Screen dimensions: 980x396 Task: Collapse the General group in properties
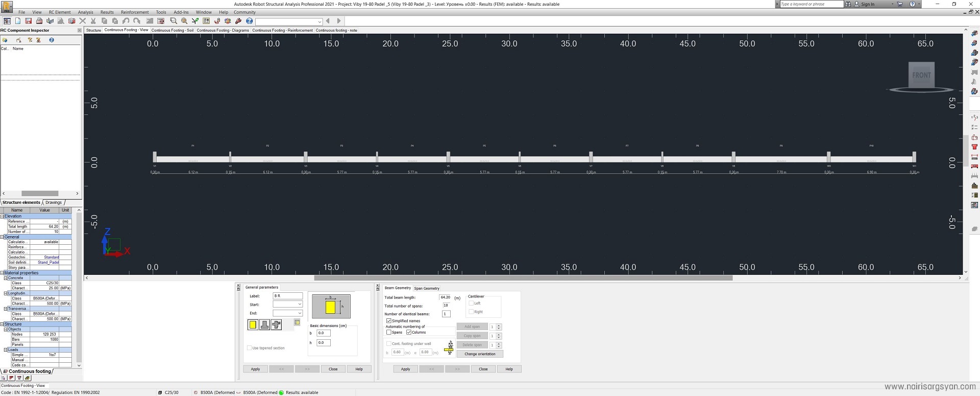(2, 237)
